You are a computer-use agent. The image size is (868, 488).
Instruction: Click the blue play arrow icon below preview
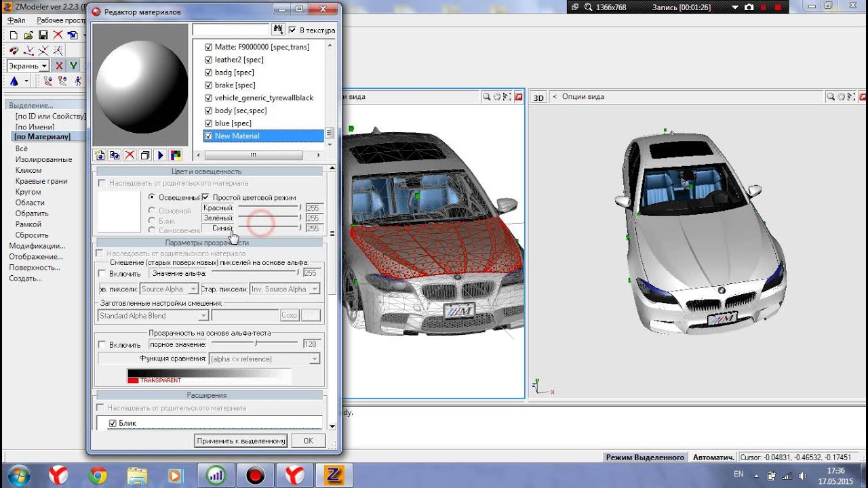[160, 155]
